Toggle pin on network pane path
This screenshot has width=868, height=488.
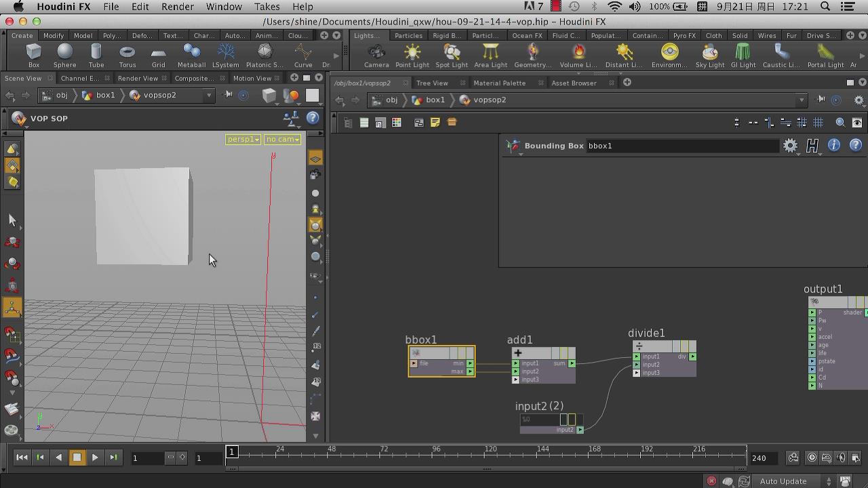(x=821, y=100)
